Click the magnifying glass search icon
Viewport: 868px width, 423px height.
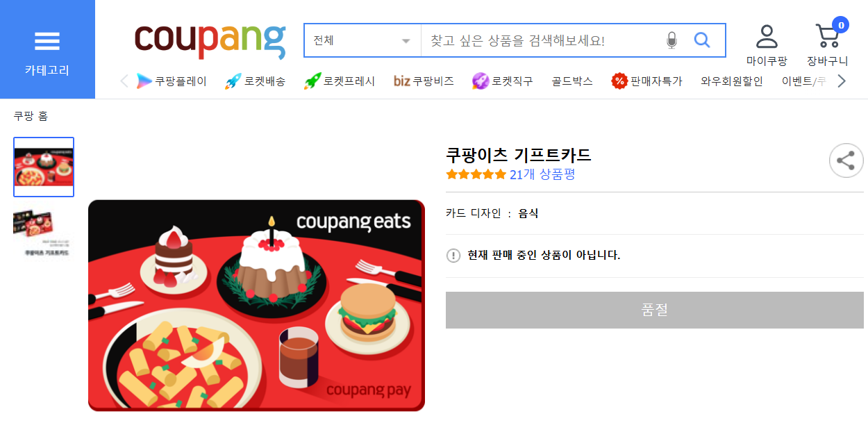pyautogui.click(x=702, y=40)
